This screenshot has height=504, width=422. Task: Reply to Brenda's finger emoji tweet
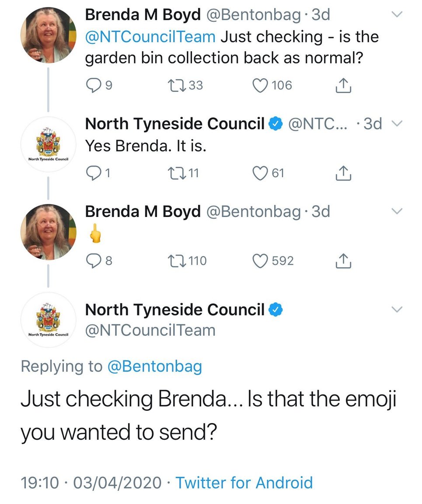tap(93, 261)
